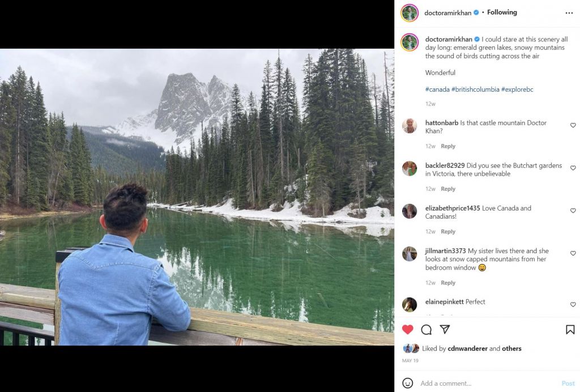Open the Following dropdown in header
The width and height of the screenshot is (580, 392).
[x=502, y=12]
